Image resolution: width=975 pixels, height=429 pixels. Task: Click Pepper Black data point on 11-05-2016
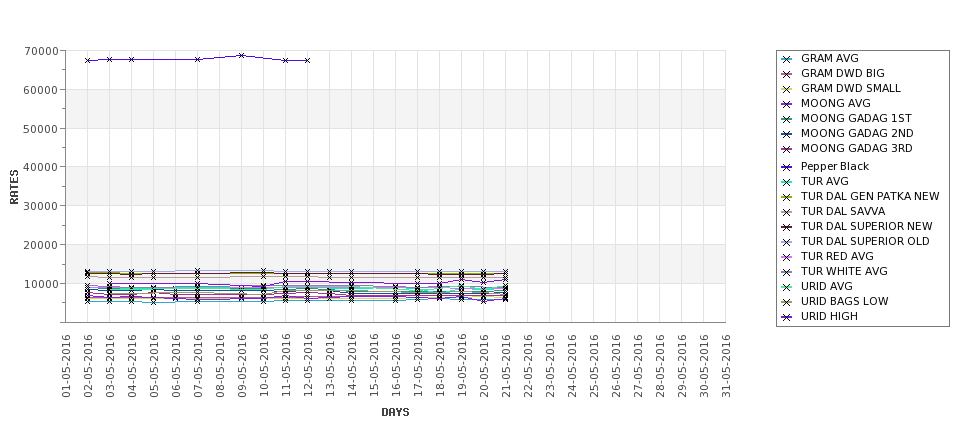[285, 60]
